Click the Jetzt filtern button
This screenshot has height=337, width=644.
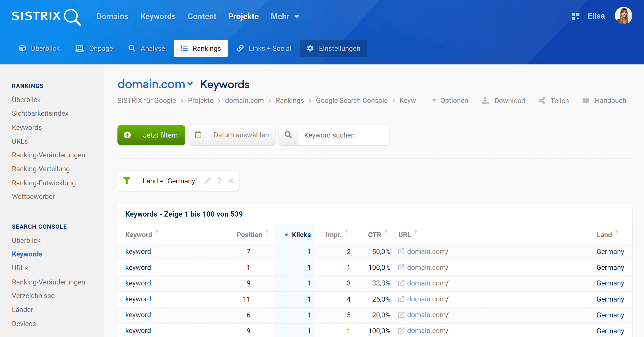[151, 135]
